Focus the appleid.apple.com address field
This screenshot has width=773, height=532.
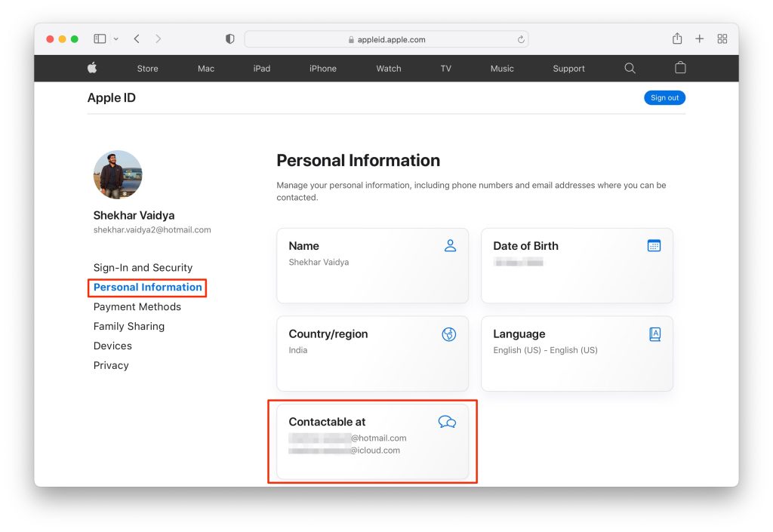coord(386,39)
